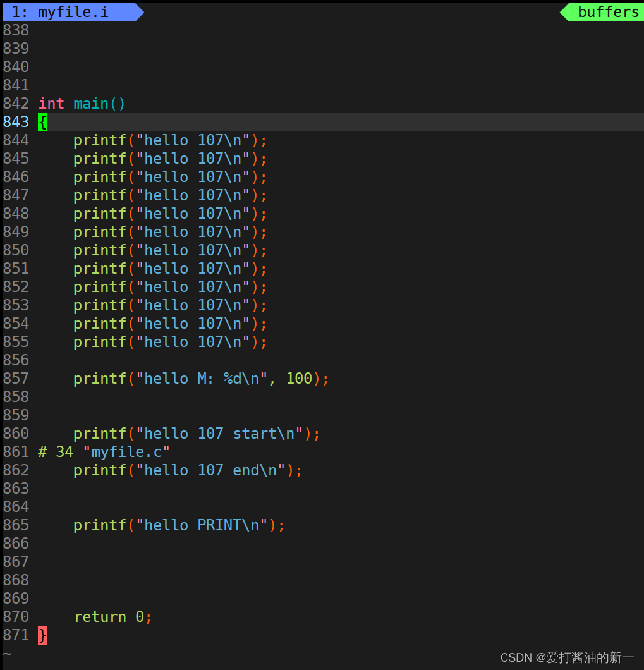Viewport: 644px width, 670px height.
Task: Click the "return 0;" statement
Action: coord(113,617)
